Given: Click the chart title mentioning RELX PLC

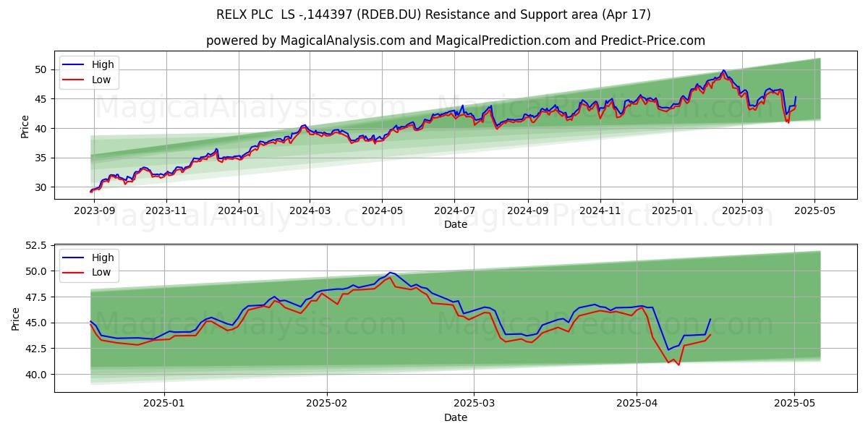Looking at the screenshot, I should [433, 14].
